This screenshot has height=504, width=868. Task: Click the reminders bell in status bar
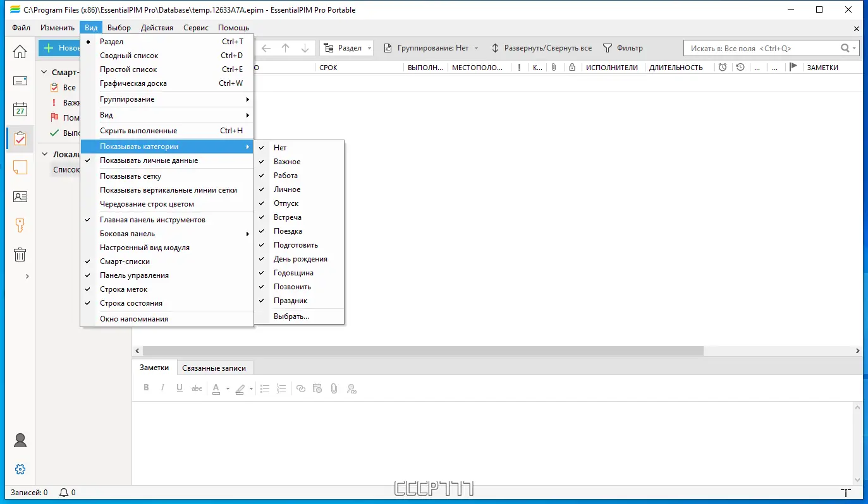point(64,492)
